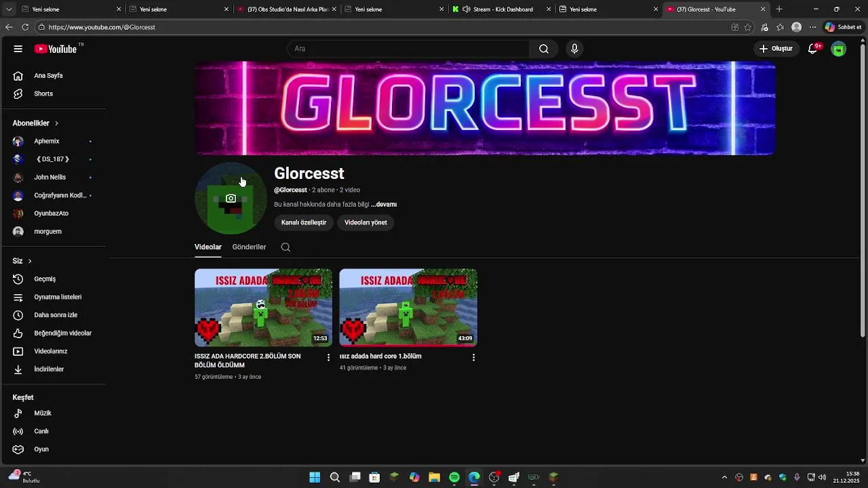Open the notifications bell
This screenshot has height=488, width=868.
[812, 49]
